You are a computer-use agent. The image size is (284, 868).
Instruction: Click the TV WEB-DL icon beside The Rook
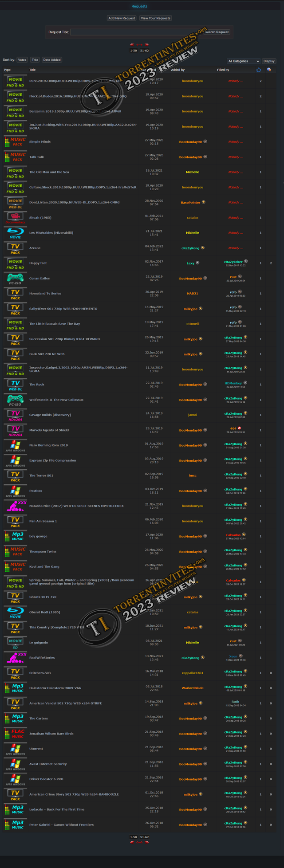(x=16, y=385)
